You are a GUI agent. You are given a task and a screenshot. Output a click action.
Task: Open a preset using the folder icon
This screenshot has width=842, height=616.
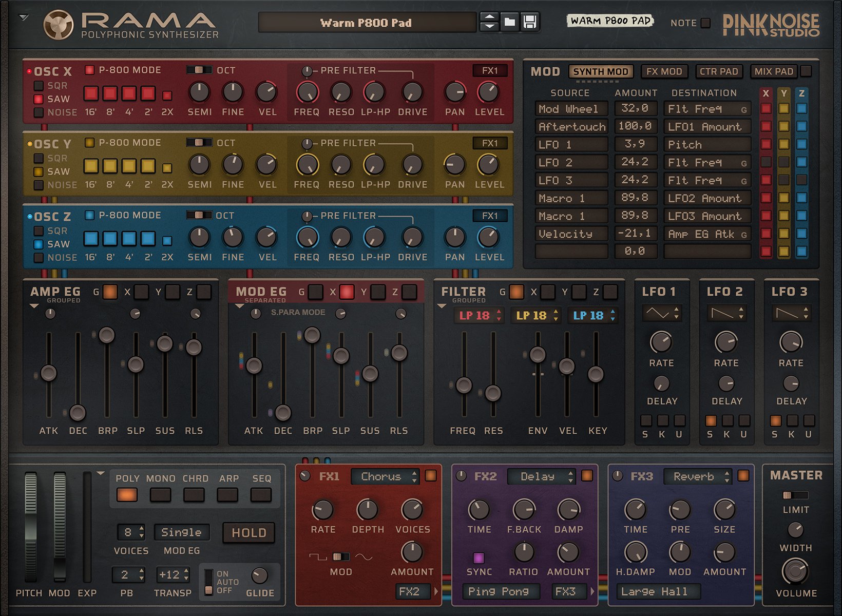coord(510,22)
